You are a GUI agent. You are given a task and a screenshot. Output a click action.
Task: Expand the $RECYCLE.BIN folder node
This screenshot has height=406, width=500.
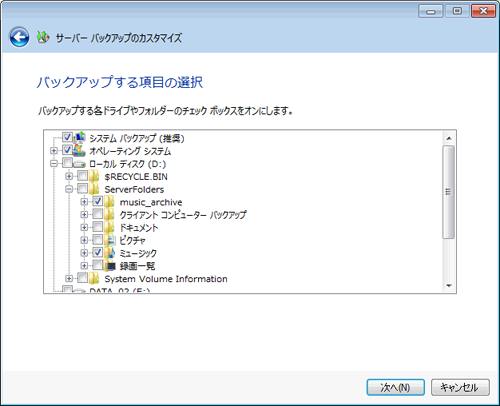tap(69, 176)
